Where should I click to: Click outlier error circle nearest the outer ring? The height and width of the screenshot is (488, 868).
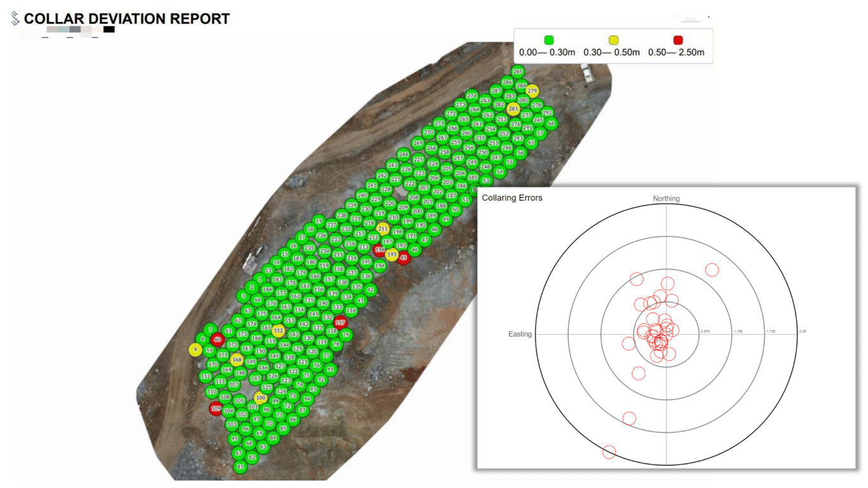[609, 452]
